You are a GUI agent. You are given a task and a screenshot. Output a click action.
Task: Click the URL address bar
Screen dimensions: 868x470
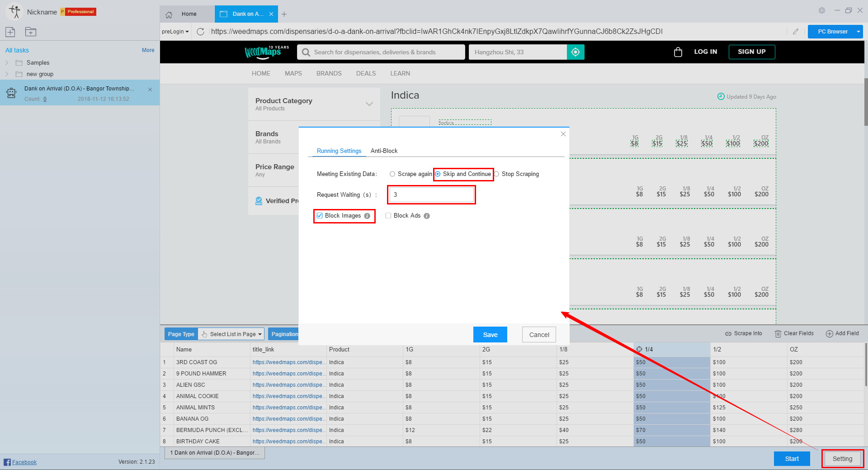(x=497, y=32)
